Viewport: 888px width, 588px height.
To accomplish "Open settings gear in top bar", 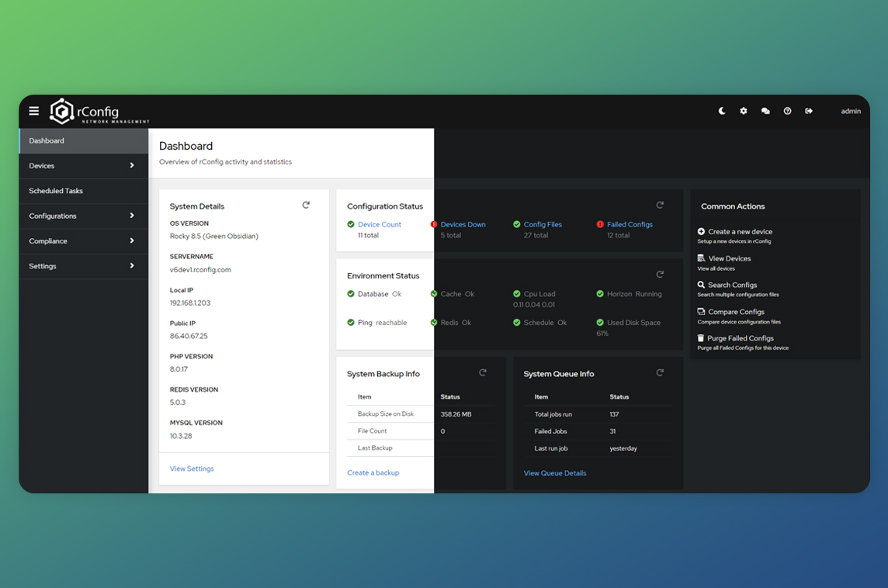I will click(x=744, y=111).
